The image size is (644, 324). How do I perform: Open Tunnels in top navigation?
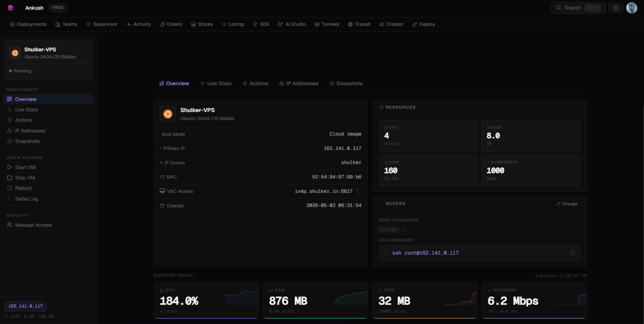[x=327, y=24]
